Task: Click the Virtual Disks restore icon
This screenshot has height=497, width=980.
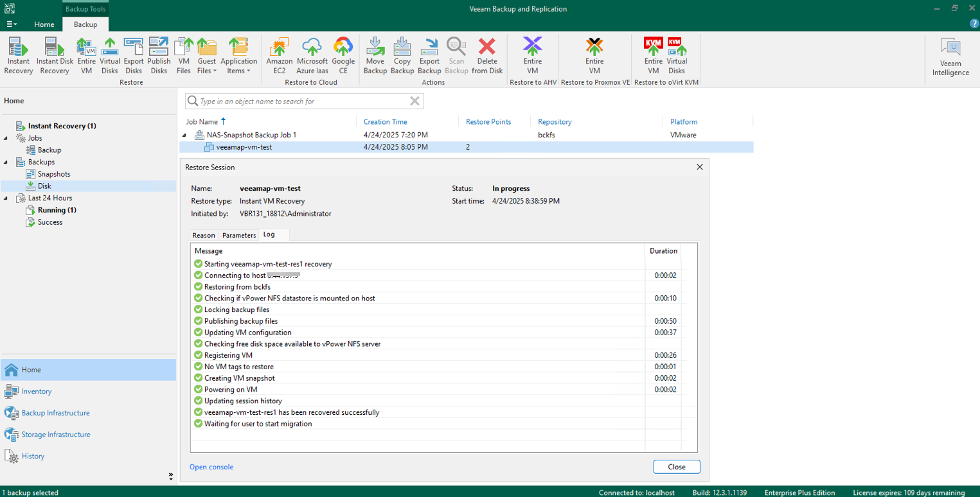Action: click(110, 56)
